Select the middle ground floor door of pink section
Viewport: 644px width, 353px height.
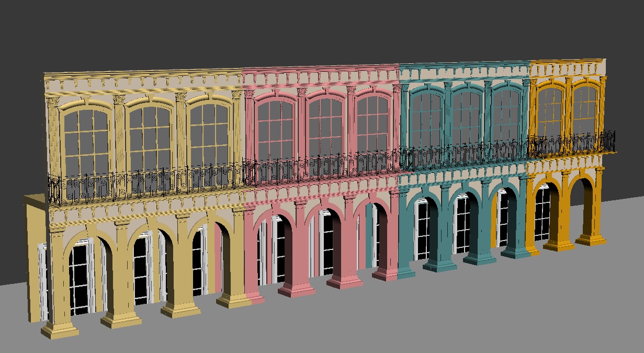coord(327,242)
